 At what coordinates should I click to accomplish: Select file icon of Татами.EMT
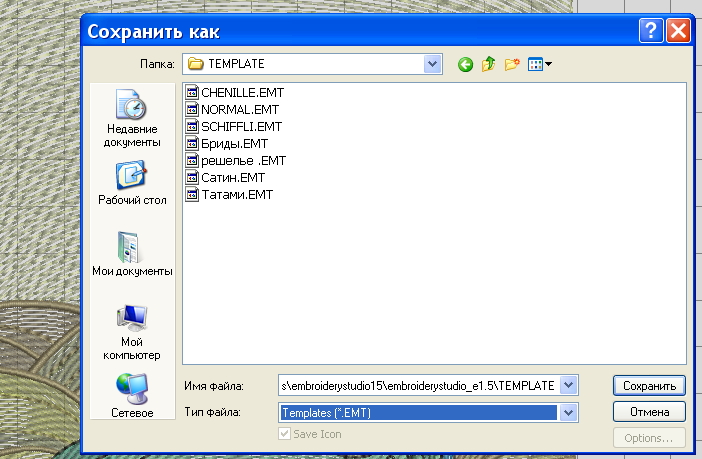tap(192, 194)
